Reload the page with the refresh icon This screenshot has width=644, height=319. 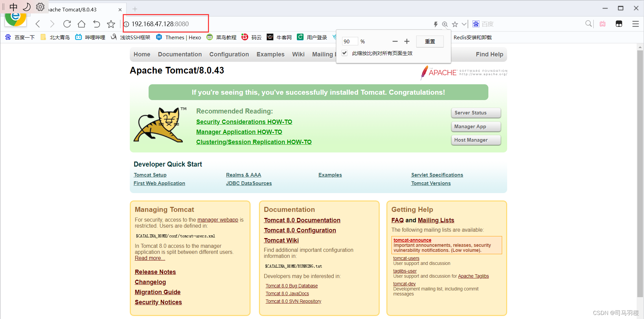(x=67, y=24)
